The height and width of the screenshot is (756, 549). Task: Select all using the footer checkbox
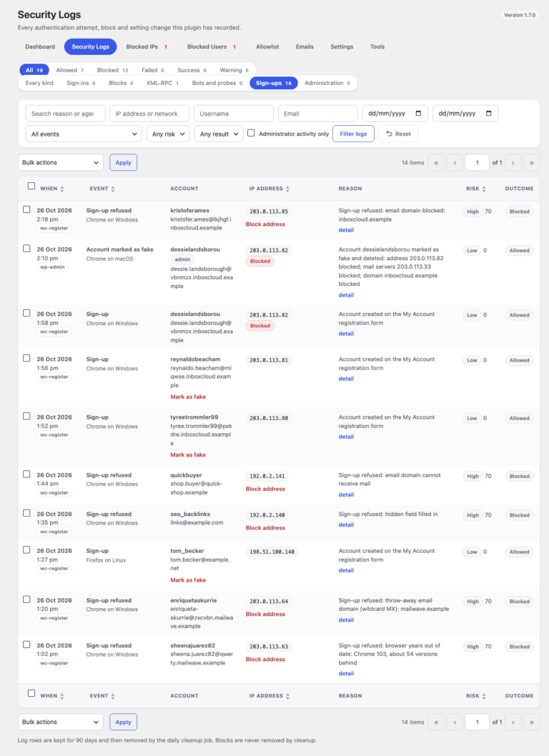pos(31,693)
